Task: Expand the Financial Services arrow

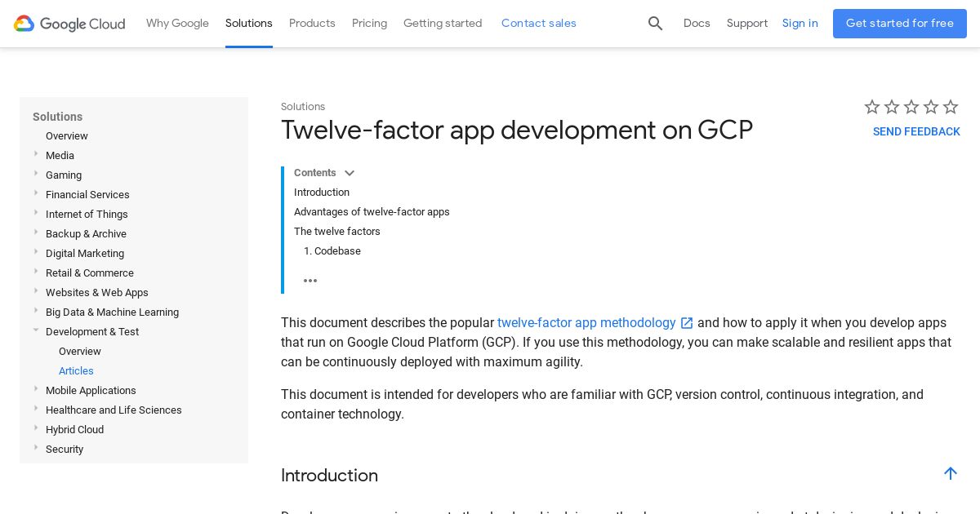Action: [x=36, y=193]
